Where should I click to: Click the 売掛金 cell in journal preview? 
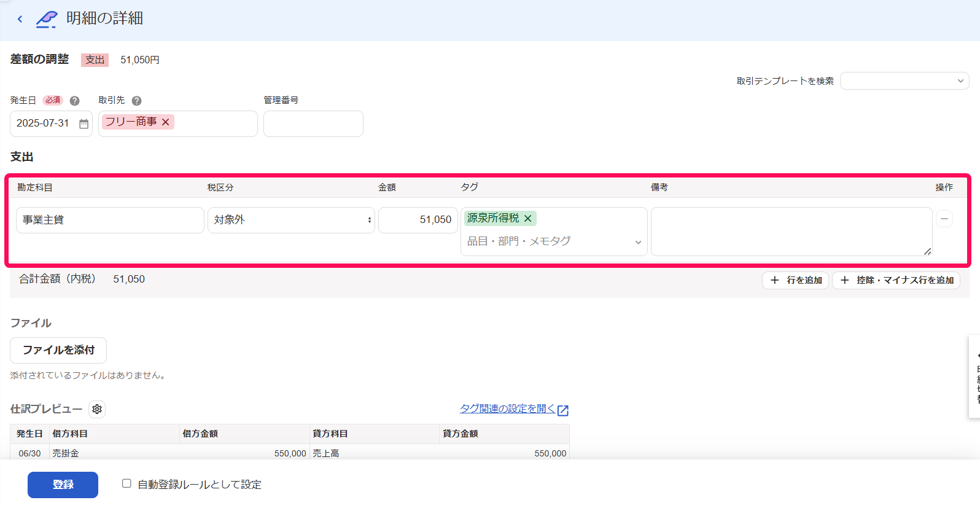tap(66, 453)
